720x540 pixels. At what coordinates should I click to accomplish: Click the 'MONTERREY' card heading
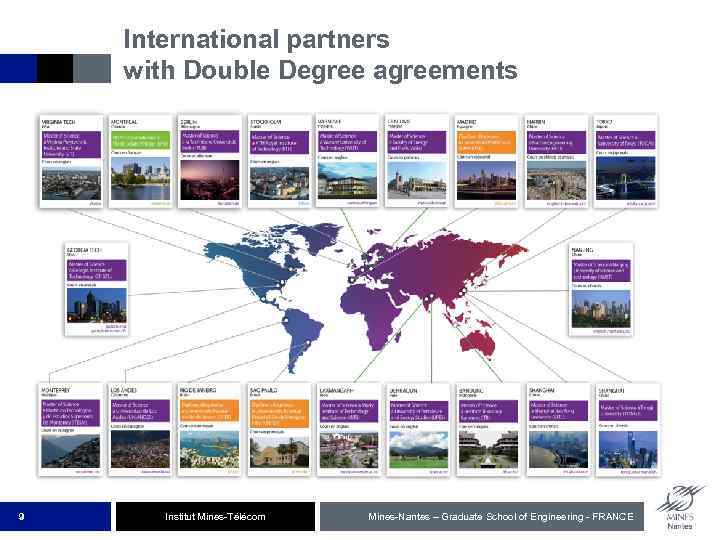[56, 390]
